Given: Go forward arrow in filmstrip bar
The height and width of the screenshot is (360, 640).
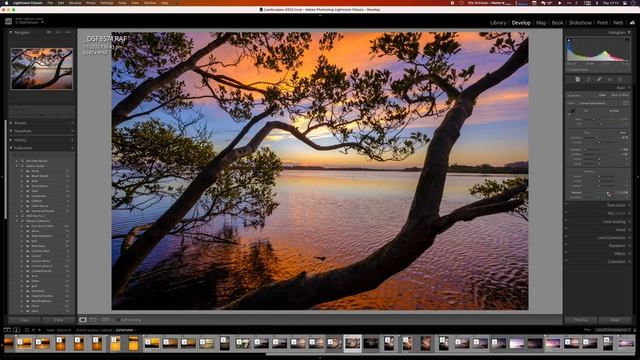Looking at the screenshot, I should (x=40, y=330).
